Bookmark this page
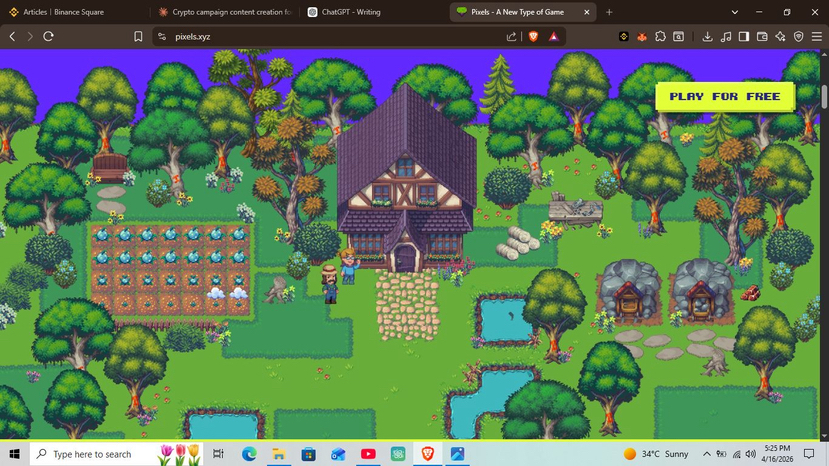This screenshot has width=829, height=466. point(138,36)
